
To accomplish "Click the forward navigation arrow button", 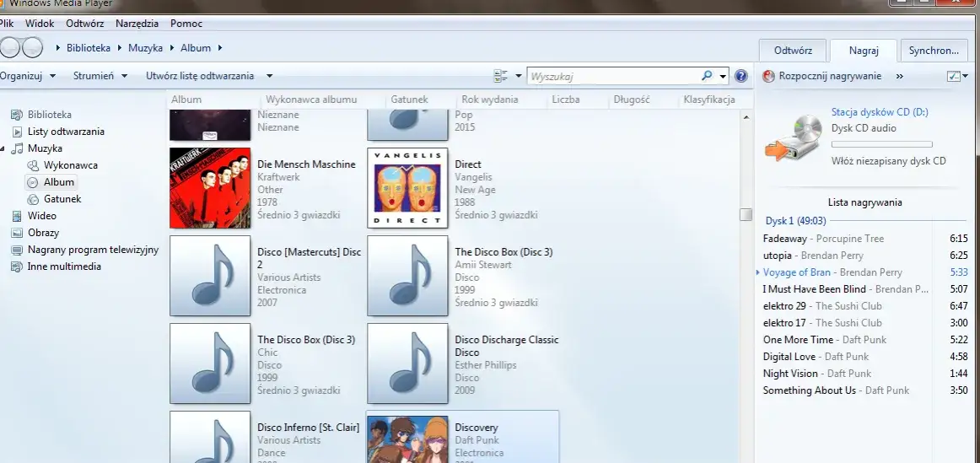I will click(x=33, y=47).
